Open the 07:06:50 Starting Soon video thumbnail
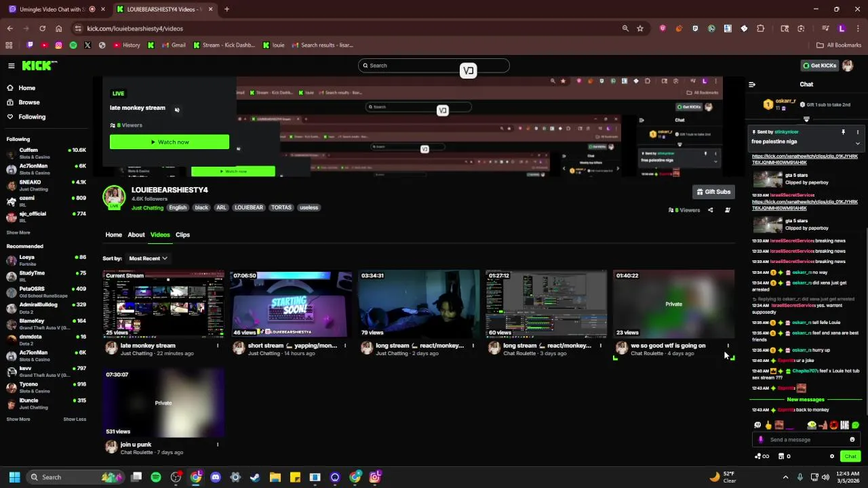This screenshot has width=868, height=488. (x=291, y=304)
